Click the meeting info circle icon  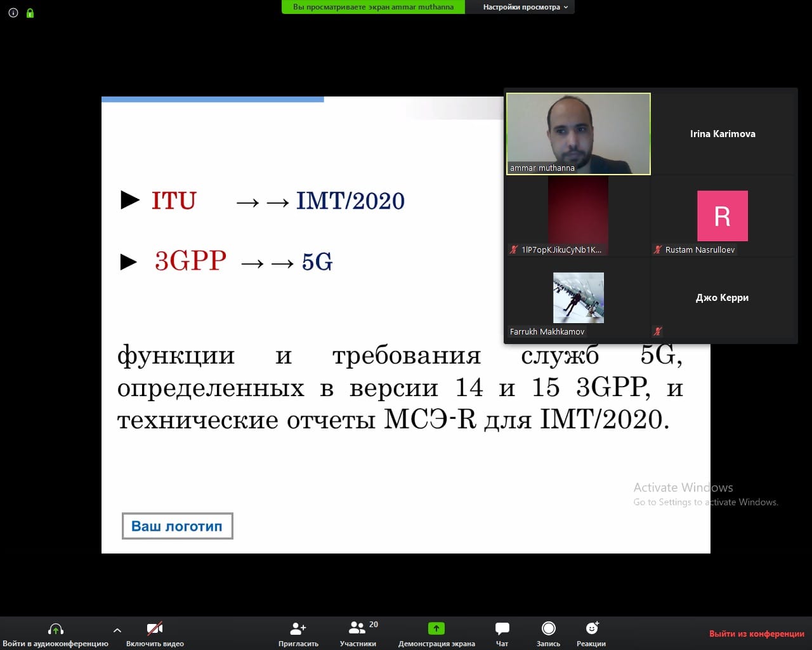tap(13, 13)
